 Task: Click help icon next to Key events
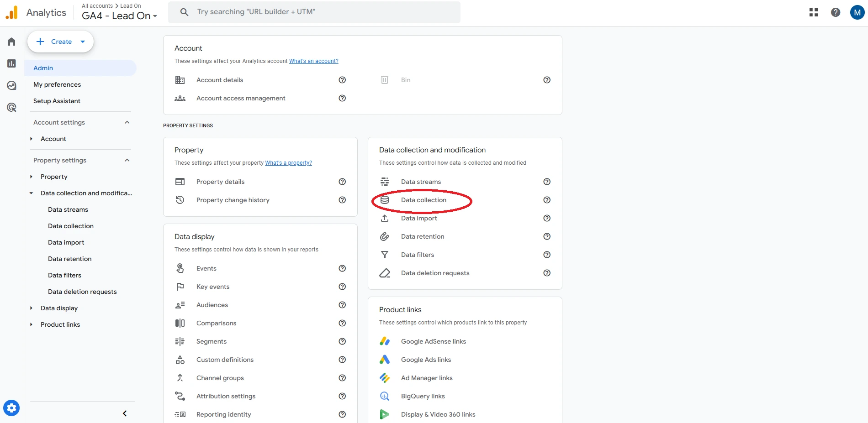pyautogui.click(x=342, y=287)
